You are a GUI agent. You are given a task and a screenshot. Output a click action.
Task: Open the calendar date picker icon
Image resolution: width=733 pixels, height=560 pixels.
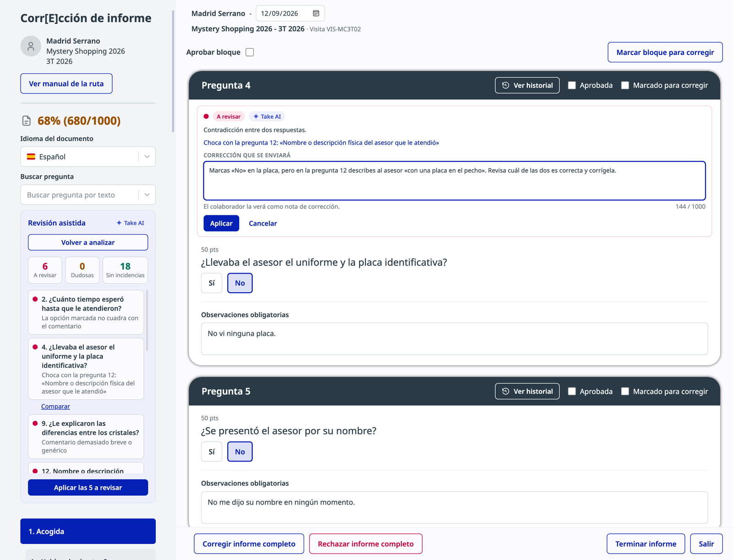pos(316,13)
